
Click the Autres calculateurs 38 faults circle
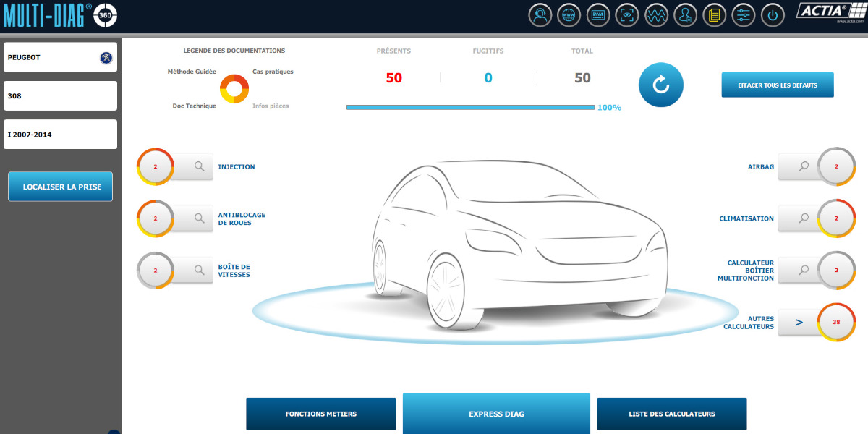pyautogui.click(x=836, y=322)
